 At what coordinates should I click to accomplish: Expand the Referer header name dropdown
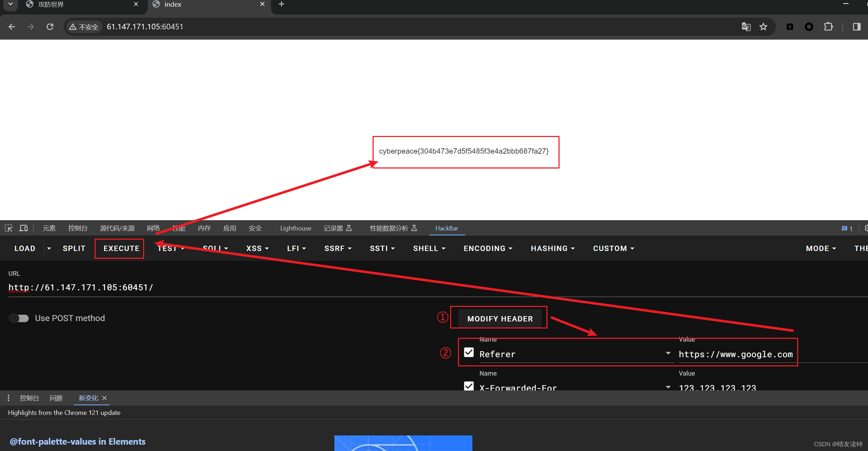pos(668,353)
